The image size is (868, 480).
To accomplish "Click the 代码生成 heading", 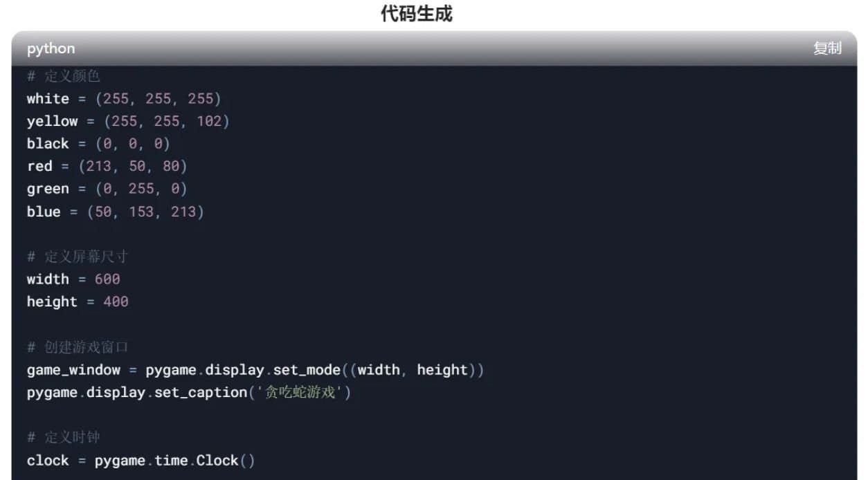I will 416,14.
